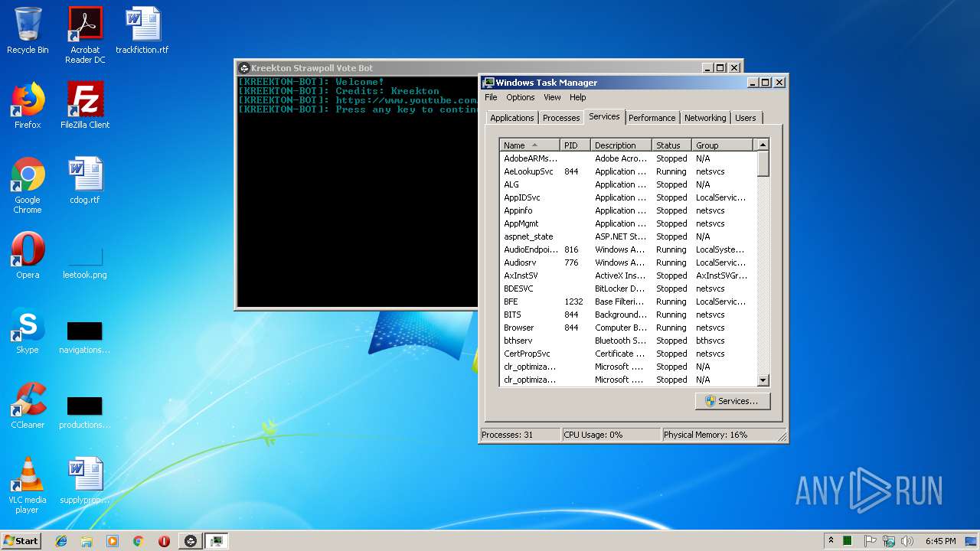This screenshot has height=551, width=980.
Task: Select the AdobeARMs... service row
Action: coord(628,158)
